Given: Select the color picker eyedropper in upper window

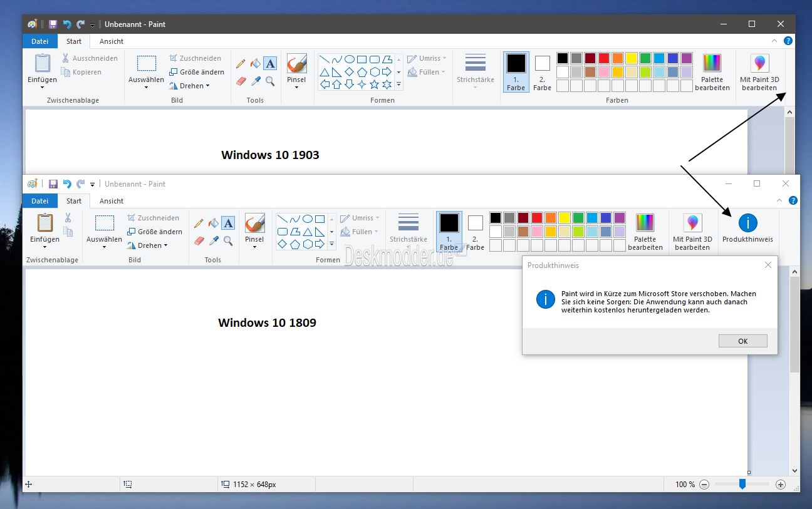Looking at the screenshot, I should 256,81.
